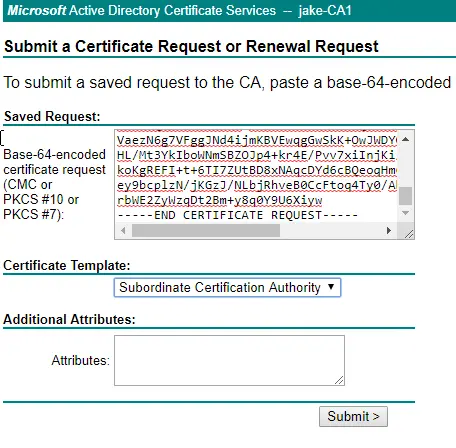Viewport: 456px width, 448px height.
Task: Click the right arrow of the horizontal scrollbar
Action: click(389, 230)
